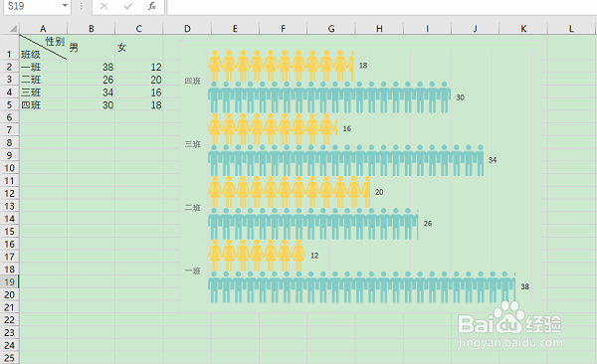Click cell B5 with value 30
The width and height of the screenshot is (597, 364).
coord(91,104)
